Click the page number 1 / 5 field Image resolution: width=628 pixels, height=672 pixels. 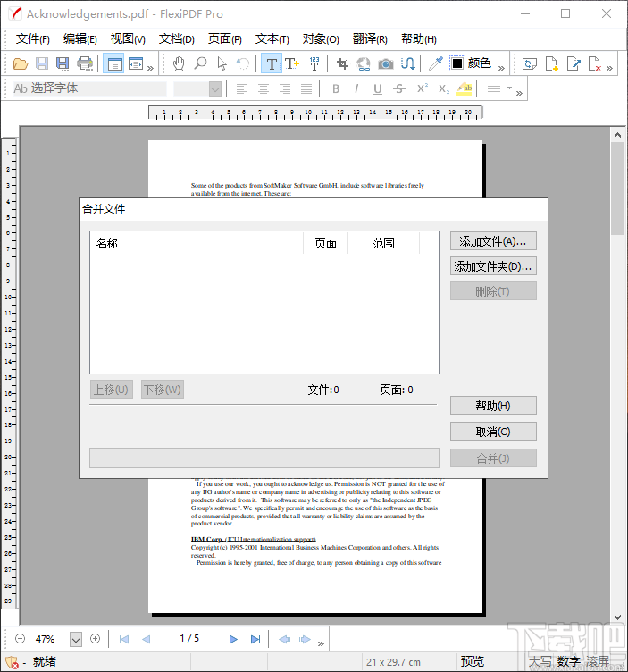tap(189, 639)
